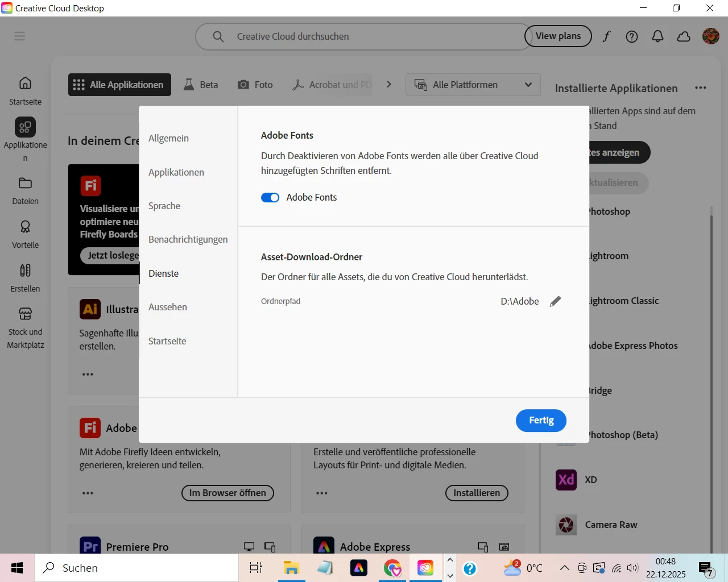Select Allgemein in preferences
The width and height of the screenshot is (728, 582).
[168, 139]
